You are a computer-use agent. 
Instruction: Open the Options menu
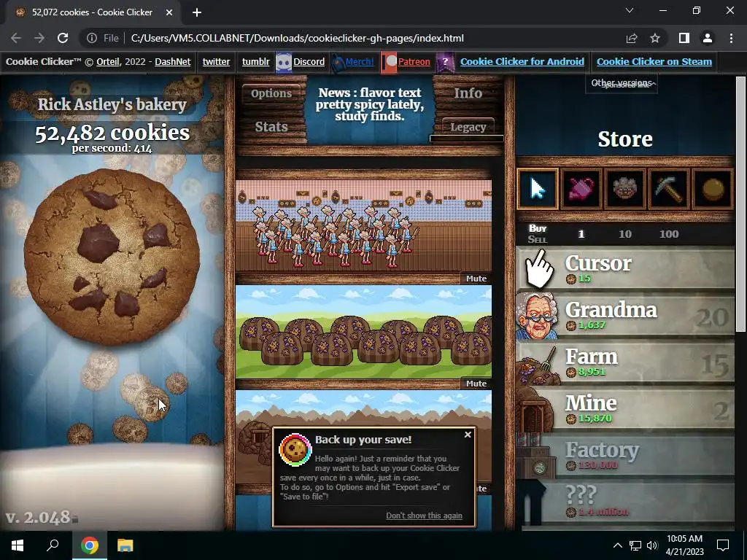click(271, 93)
